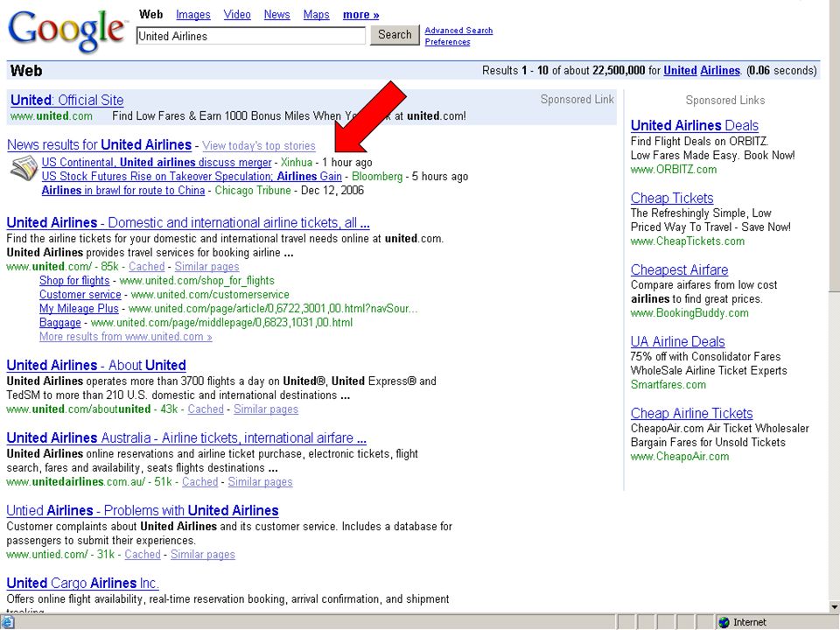Click 'www.CheapoAir.com' green URL text

(680, 457)
